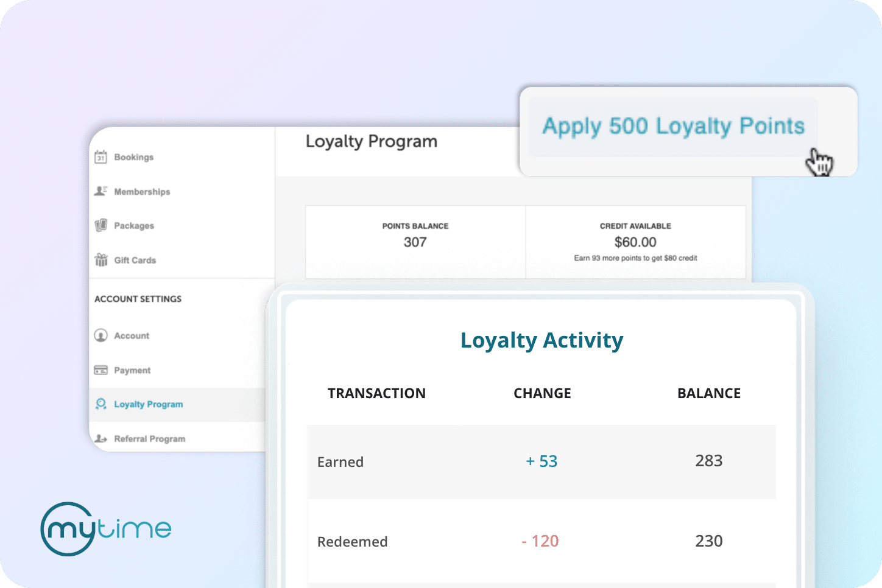The width and height of the screenshot is (882, 588).
Task: Select Packages in the sidebar
Action: [134, 226]
